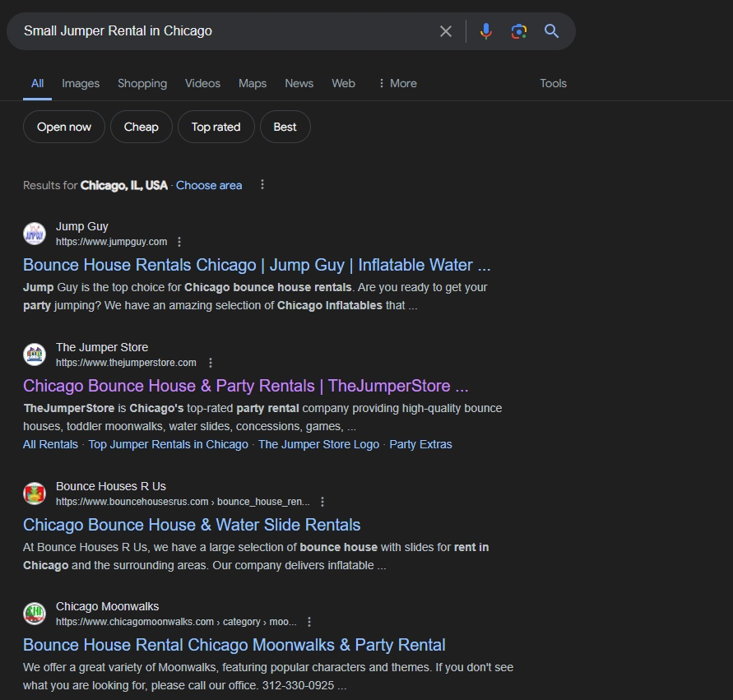The image size is (733, 700).
Task: Submit search with the magnifying glass icon
Action: click(552, 31)
